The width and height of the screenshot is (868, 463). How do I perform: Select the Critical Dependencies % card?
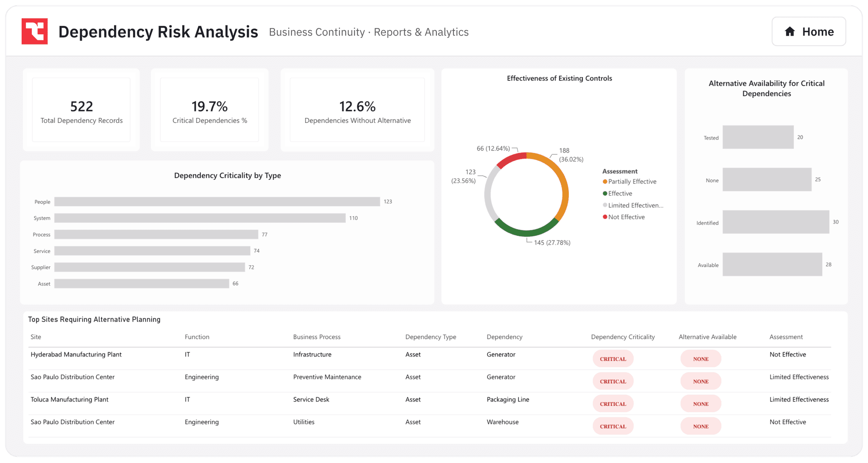209,110
